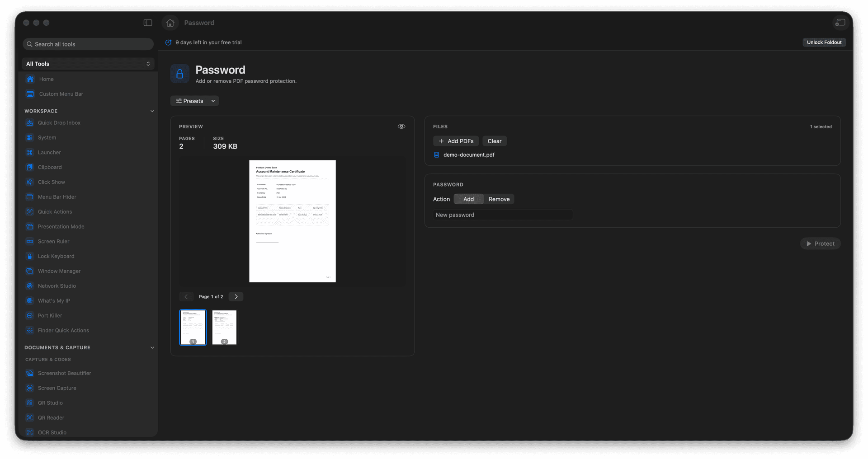Click the large Password lock icon

point(180,74)
